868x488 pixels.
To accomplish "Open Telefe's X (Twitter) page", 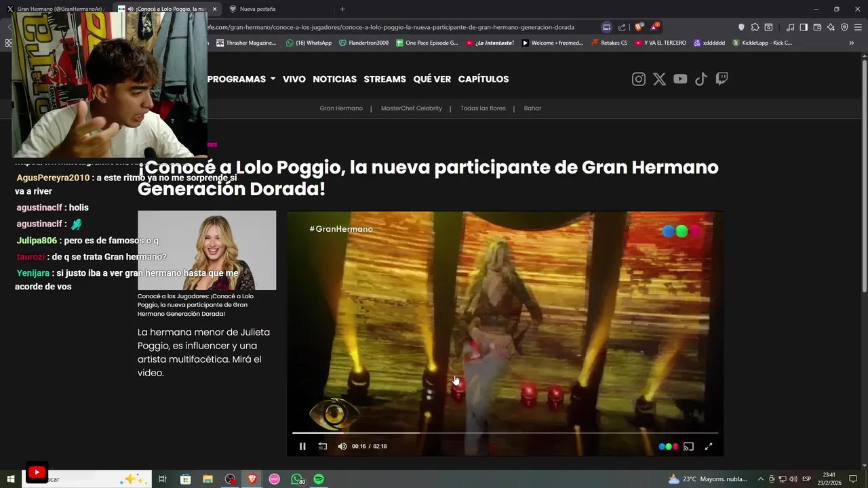I will [x=659, y=79].
